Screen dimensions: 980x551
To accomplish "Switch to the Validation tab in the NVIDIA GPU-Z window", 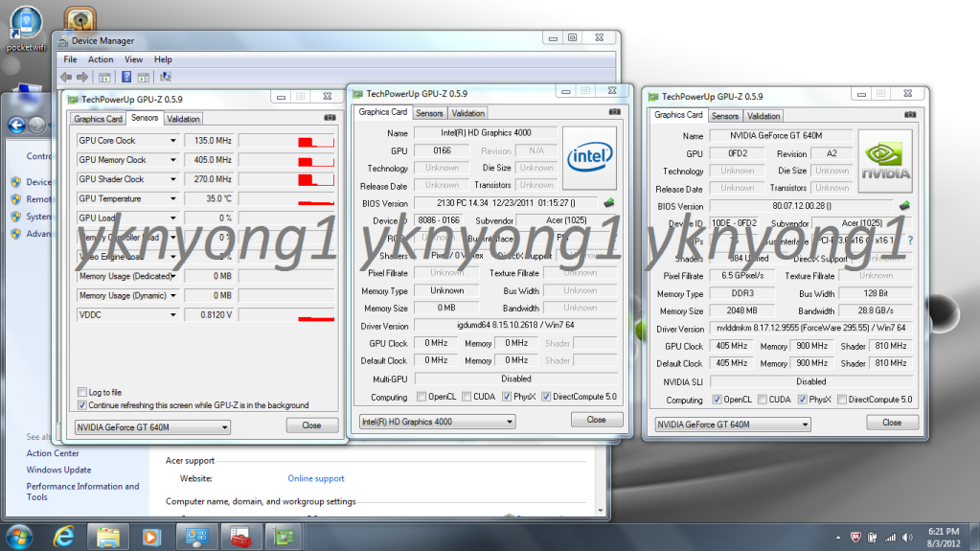I will (x=763, y=116).
